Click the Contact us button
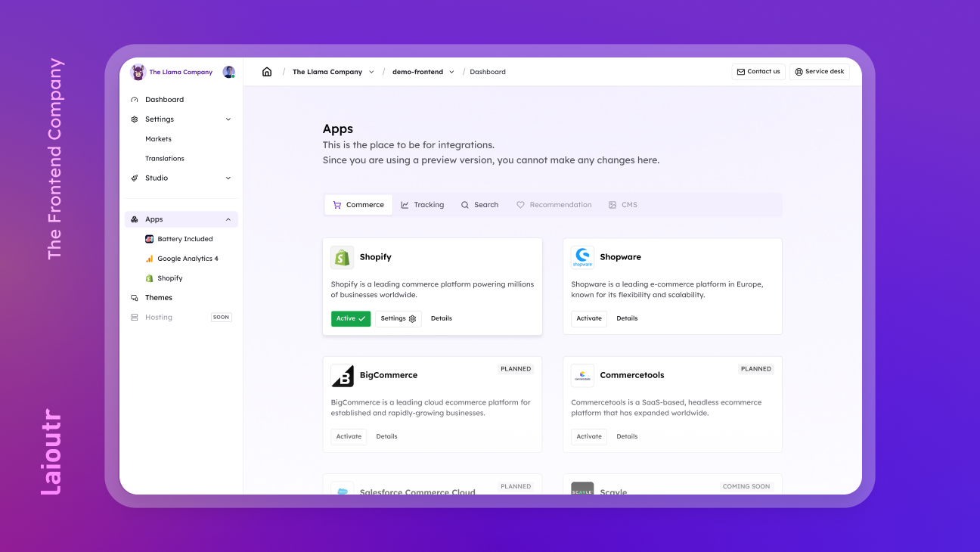The image size is (980, 552). [758, 72]
